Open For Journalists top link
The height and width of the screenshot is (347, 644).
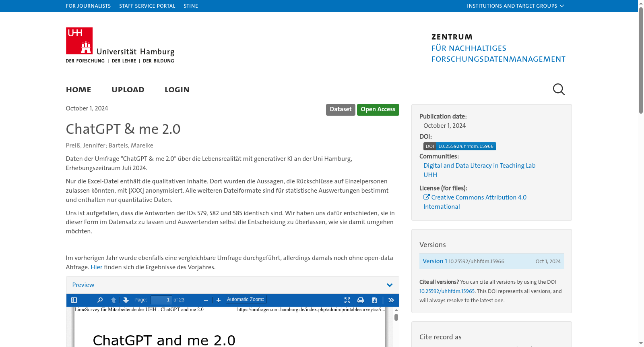(88, 6)
